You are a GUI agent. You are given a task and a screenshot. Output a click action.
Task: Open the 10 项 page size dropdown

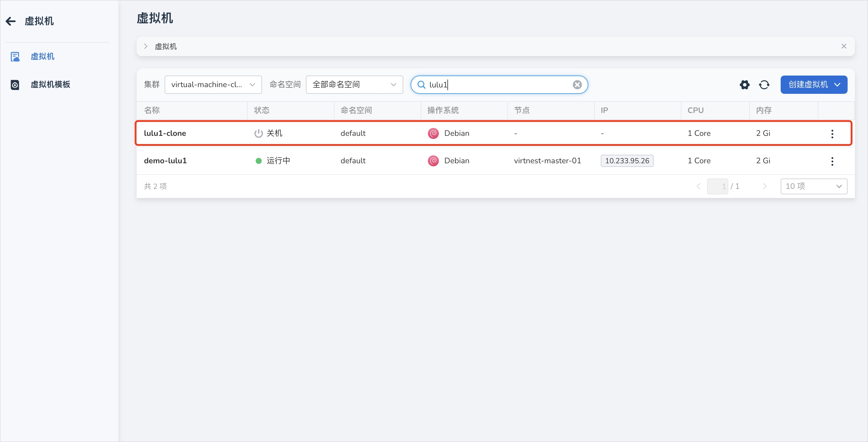tap(814, 186)
